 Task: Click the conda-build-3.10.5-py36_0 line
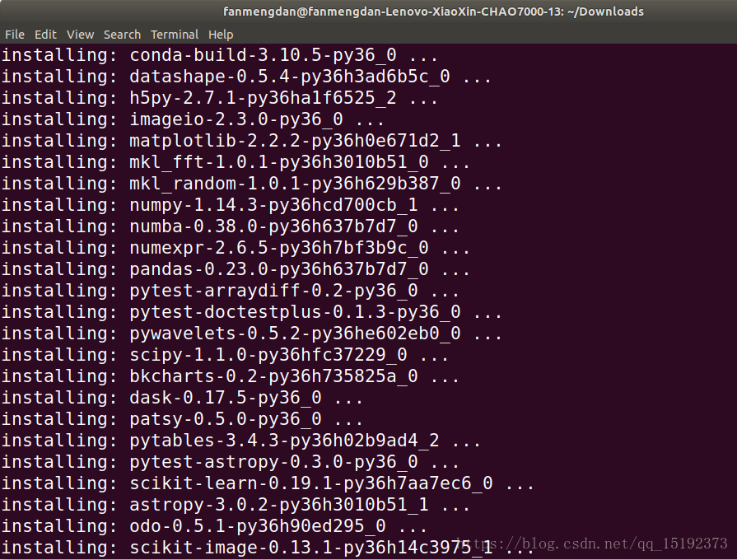[220, 55]
